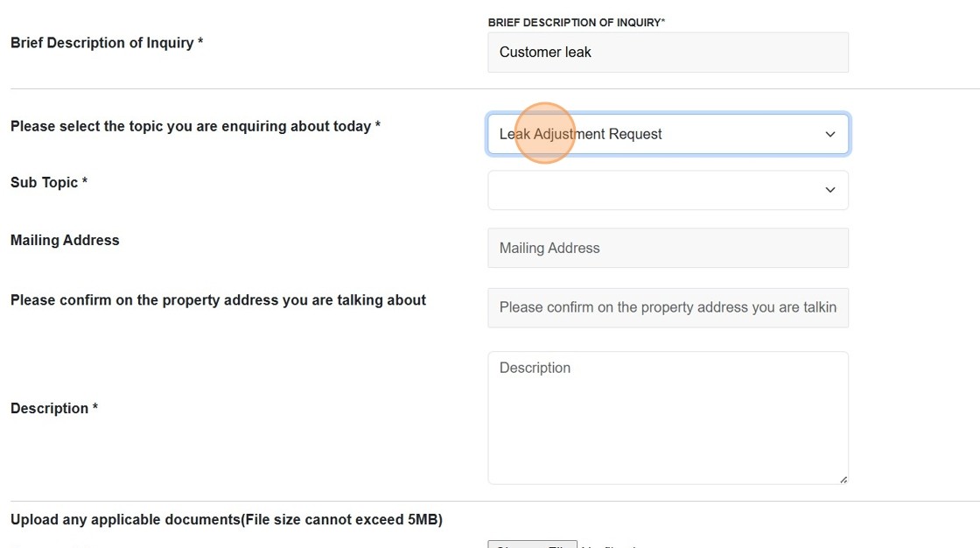Click the property address confirmation field

click(668, 307)
